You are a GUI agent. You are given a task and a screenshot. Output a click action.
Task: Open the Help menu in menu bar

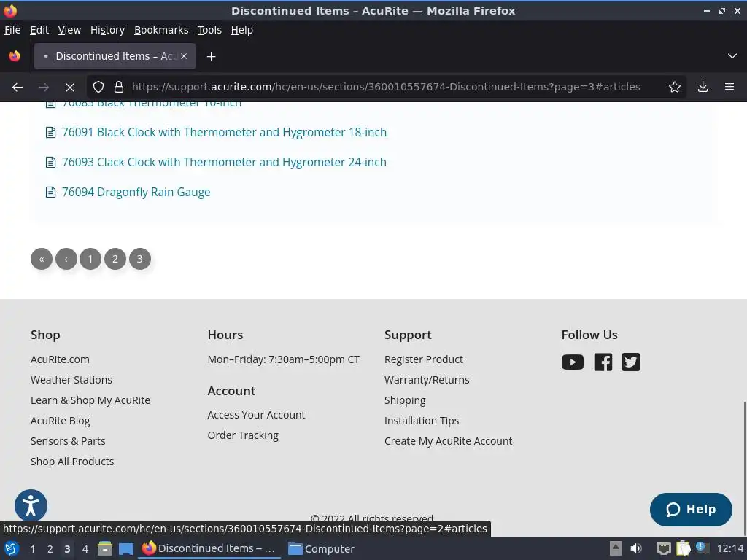(x=242, y=30)
